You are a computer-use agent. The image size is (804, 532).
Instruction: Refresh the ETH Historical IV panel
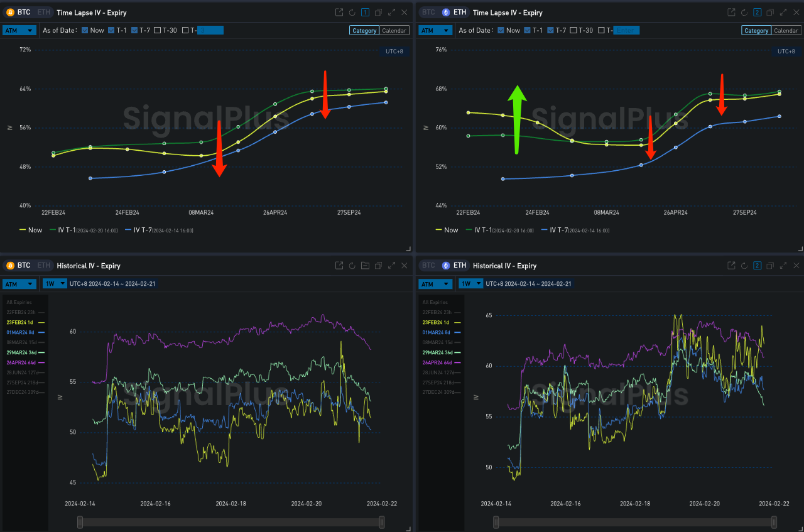click(744, 266)
